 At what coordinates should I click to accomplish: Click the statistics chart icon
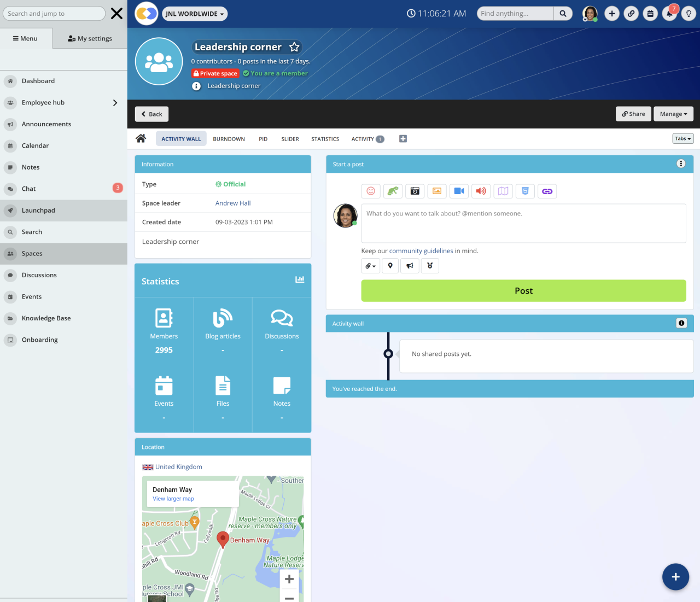tap(300, 279)
